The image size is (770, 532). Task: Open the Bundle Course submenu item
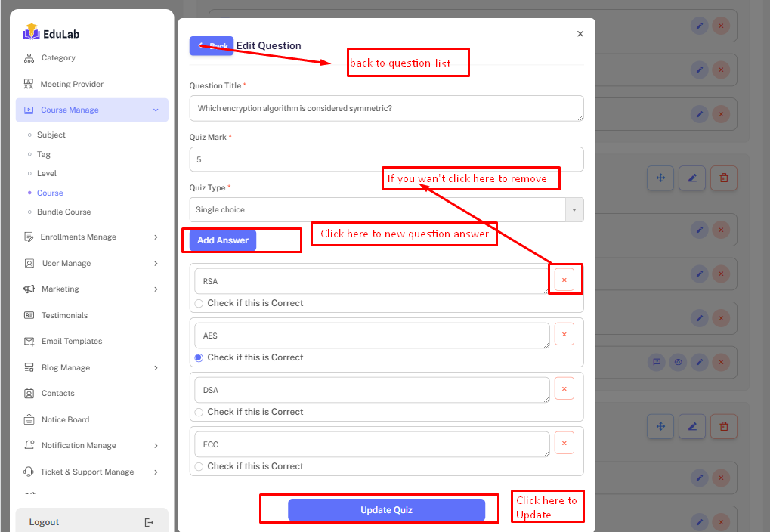63,212
